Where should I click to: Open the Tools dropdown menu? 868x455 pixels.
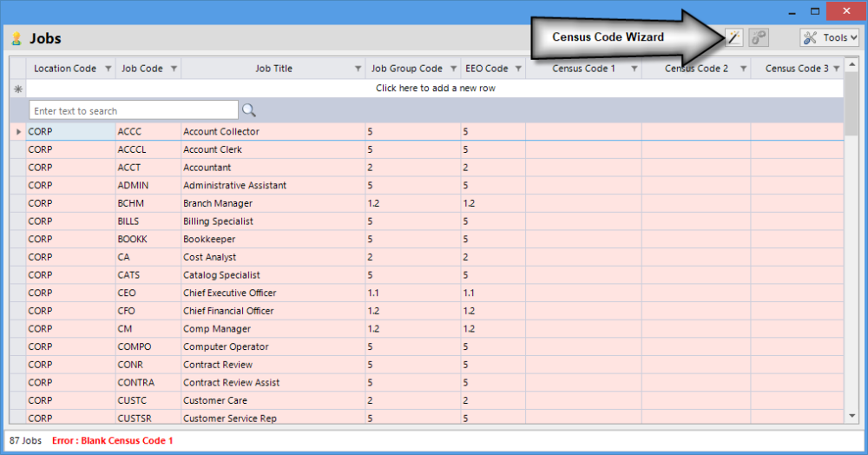pos(829,37)
